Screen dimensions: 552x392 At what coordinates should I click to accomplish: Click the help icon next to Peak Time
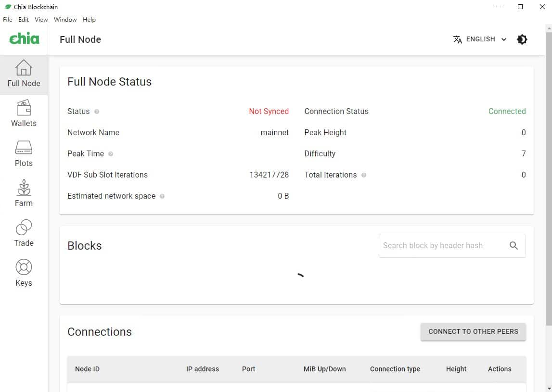click(x=111, y=154)
